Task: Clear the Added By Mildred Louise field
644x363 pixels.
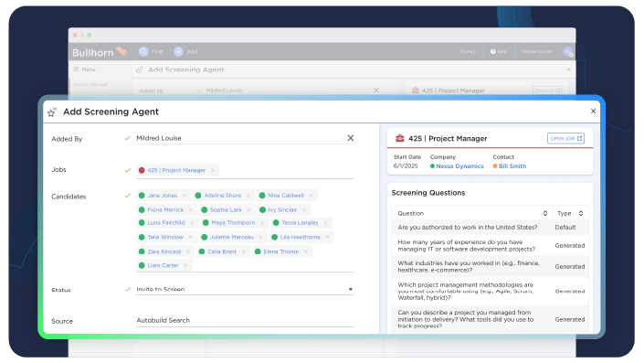Action: [351, 138]
